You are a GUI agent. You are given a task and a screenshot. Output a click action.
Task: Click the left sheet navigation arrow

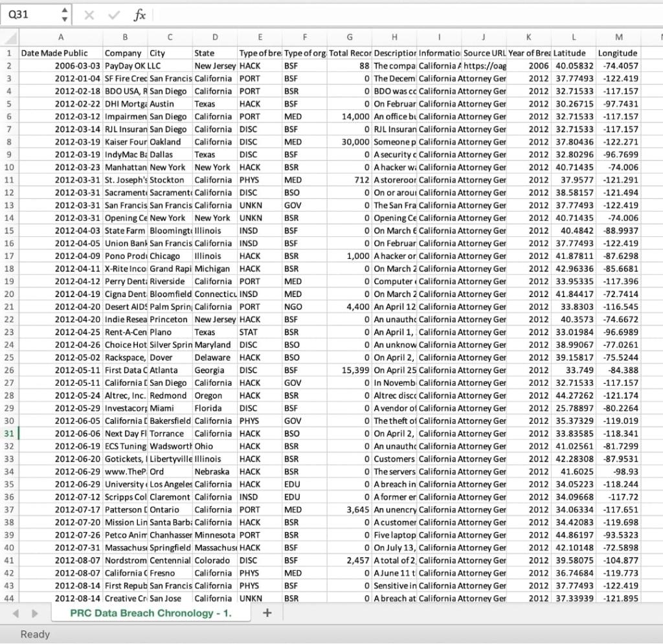pyautogui.click(x=16, y=612)
